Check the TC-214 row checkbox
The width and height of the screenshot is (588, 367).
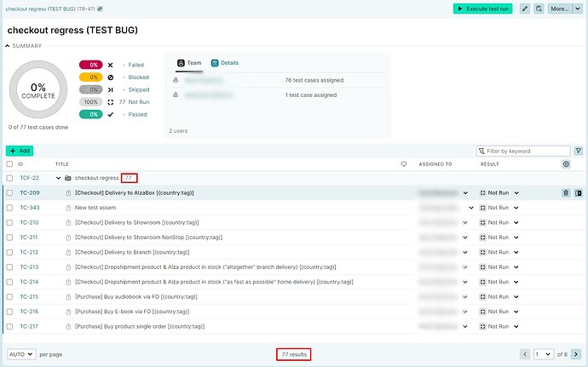9,282
